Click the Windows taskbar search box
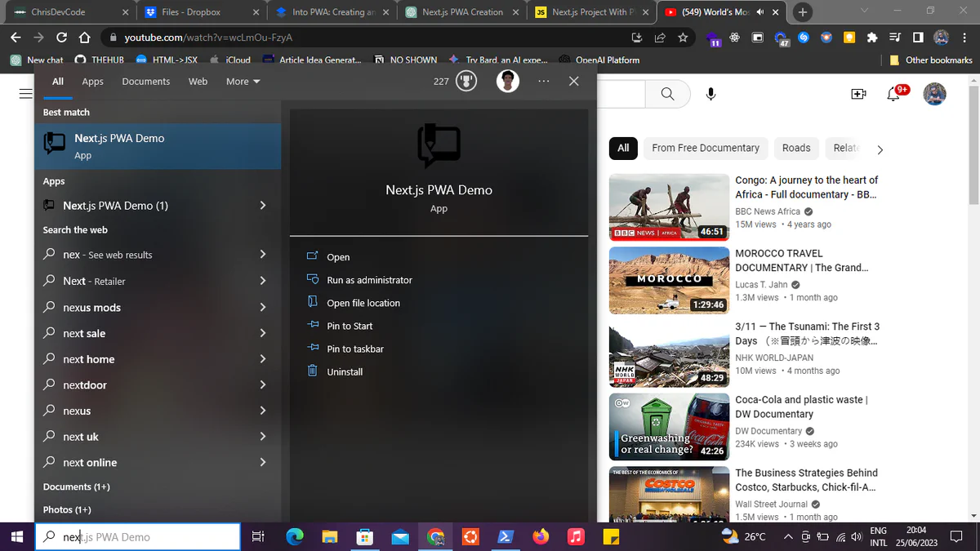The image size is (980, 551). (139, 537)
